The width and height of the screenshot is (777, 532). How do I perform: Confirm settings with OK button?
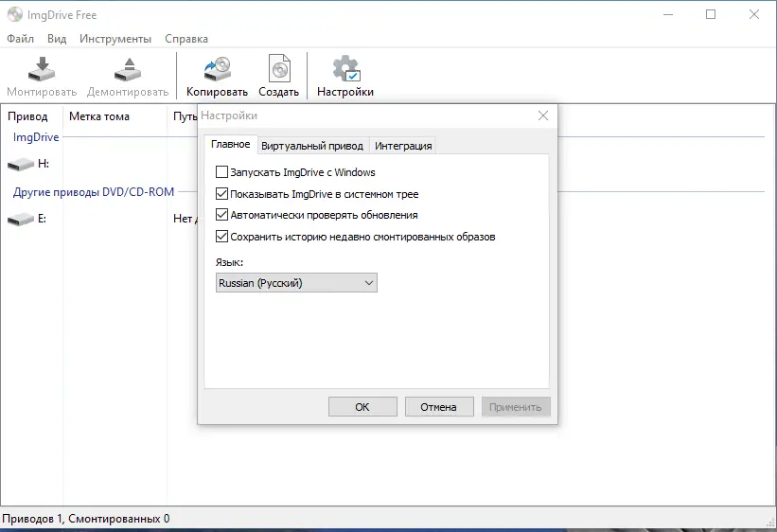pos(362,407)
